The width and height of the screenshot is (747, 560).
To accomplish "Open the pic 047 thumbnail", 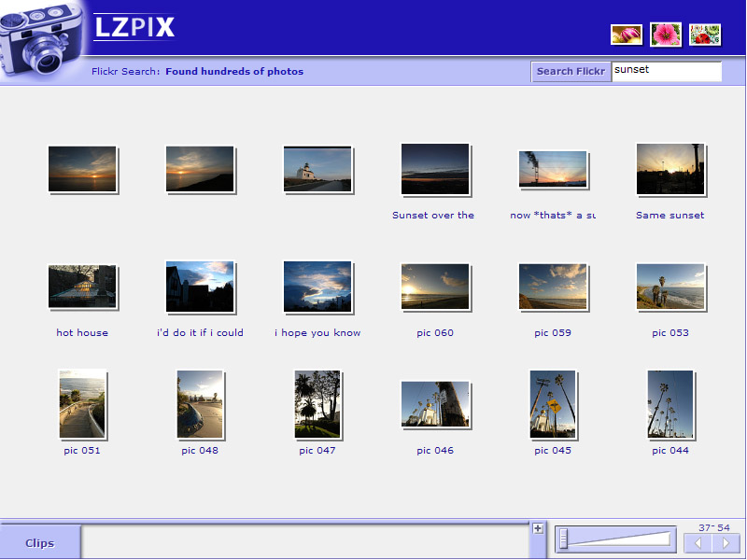I will 317,404.
